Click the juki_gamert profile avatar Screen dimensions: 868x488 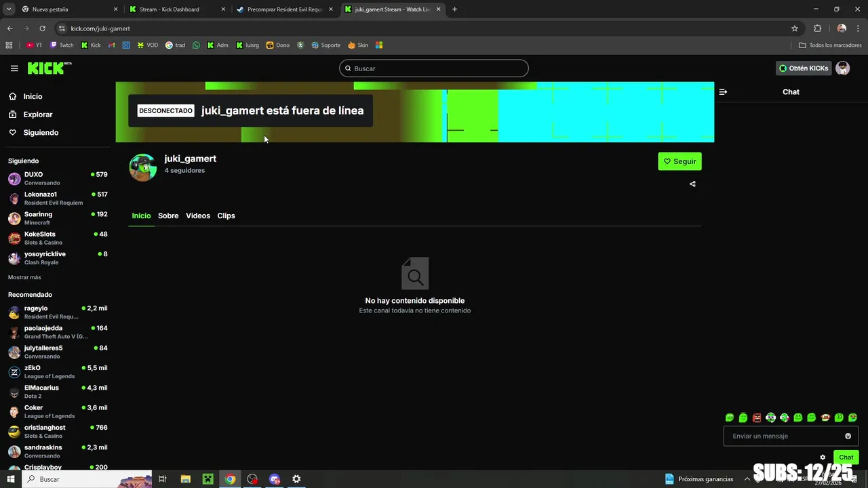point(143,167)
